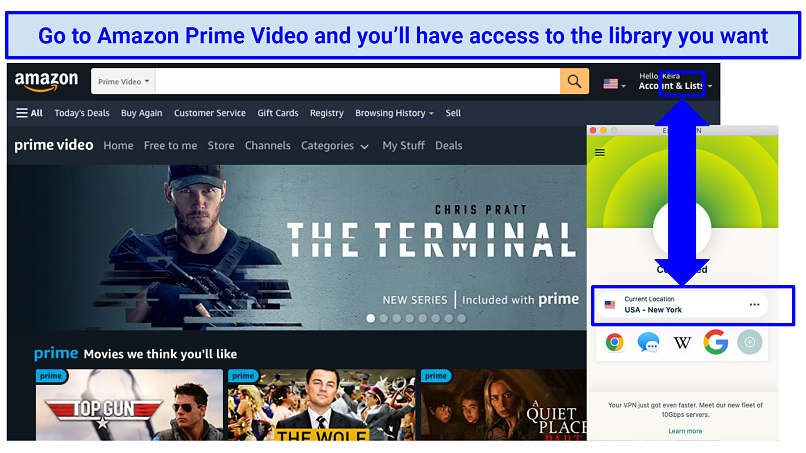Viewport: 806px width, 453px height.
Task: Click the orange search magnifier button
Action: pos(574,81)
